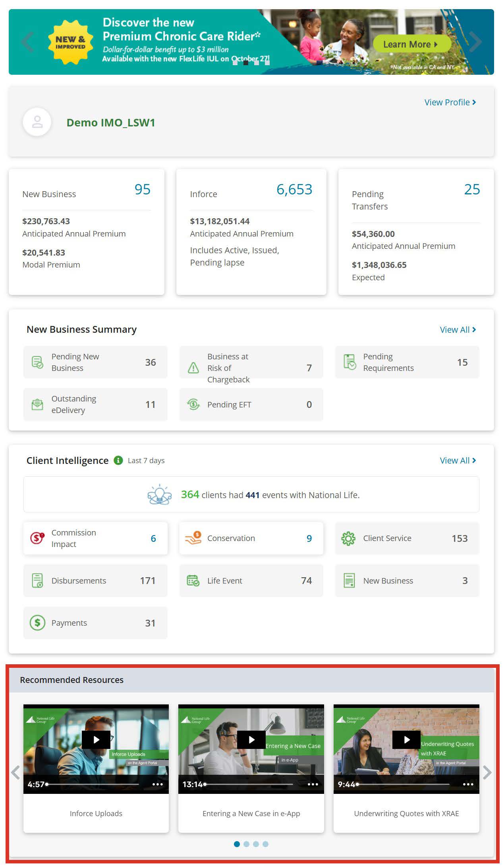Select the last Recommended Resources carousel dot
This screenshot has height=867, width=504.
click(x=265, y=844)
